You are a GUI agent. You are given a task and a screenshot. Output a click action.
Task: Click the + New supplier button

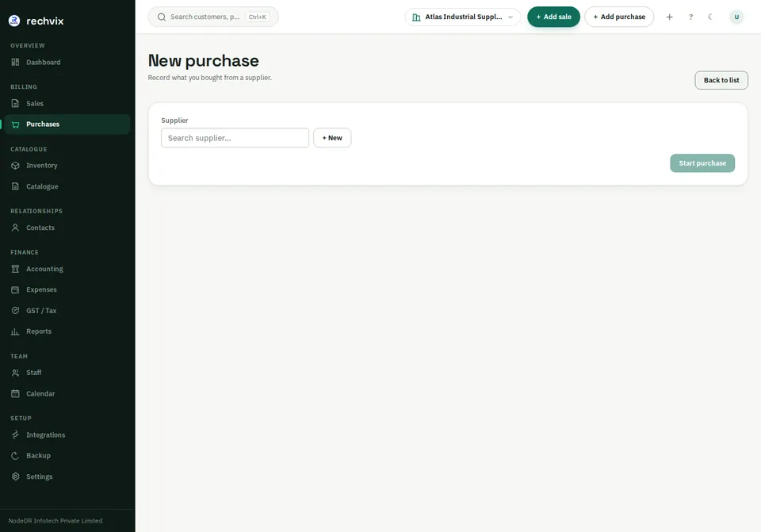(x=332, y=138)
